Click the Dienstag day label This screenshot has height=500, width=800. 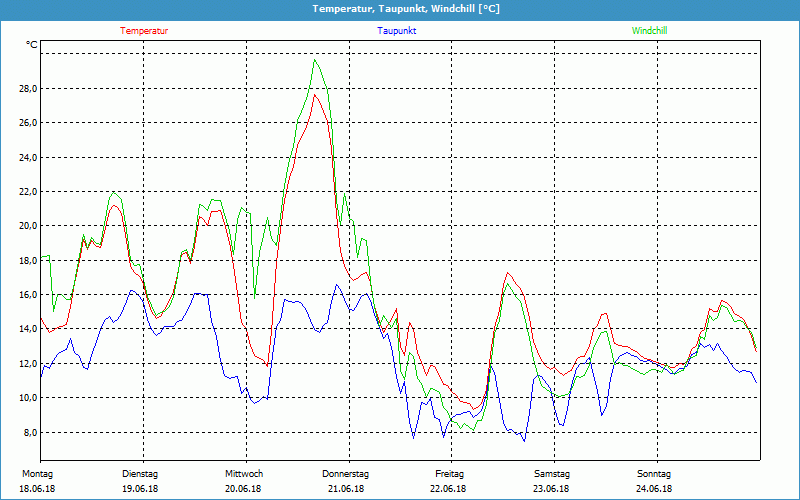pyautogui.click(x=140, y=474)
